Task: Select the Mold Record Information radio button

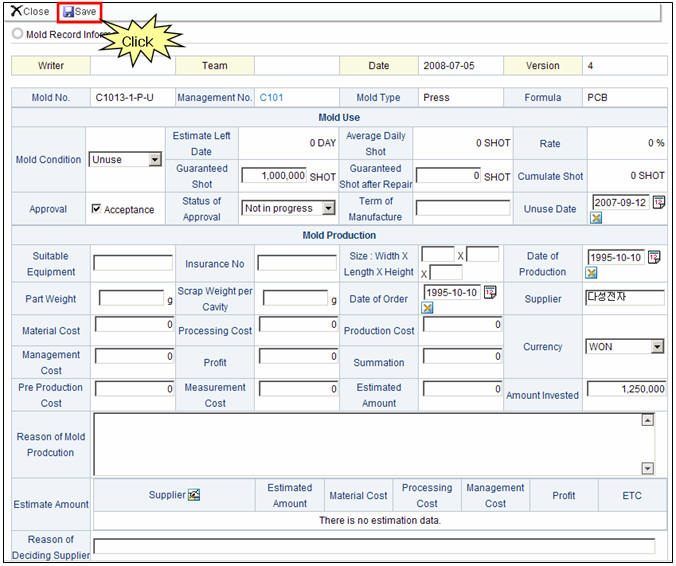Action: coord(18,33)
